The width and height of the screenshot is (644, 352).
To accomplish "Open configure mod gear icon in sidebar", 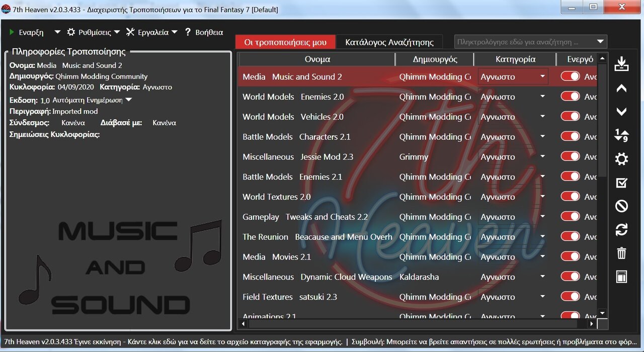I will tap(621, 159).
